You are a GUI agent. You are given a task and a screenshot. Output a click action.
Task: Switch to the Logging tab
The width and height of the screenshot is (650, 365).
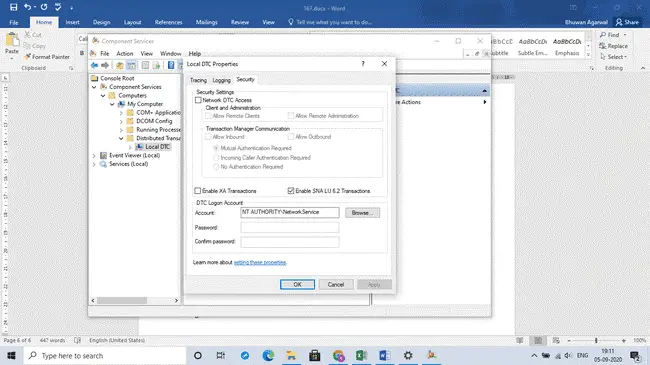pyautogui.click(x=221, y=80)
